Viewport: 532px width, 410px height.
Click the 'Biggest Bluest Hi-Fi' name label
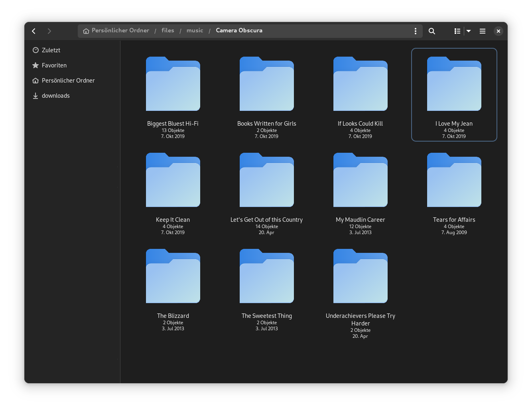[173, 124]
